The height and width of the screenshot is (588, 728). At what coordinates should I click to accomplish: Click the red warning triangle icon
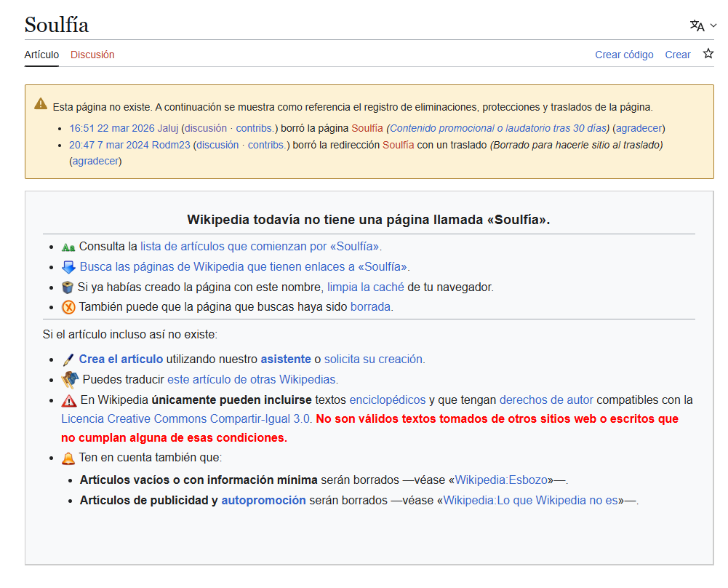68,400
